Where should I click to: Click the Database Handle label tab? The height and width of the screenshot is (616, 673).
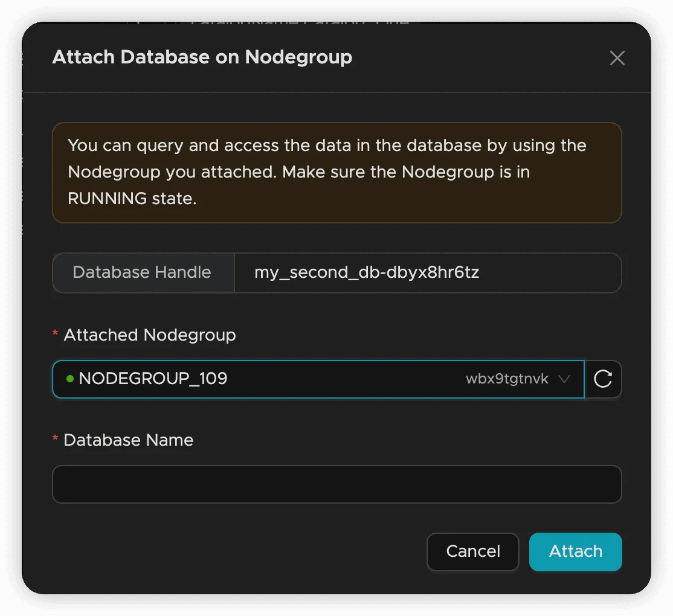click(142, 272)
